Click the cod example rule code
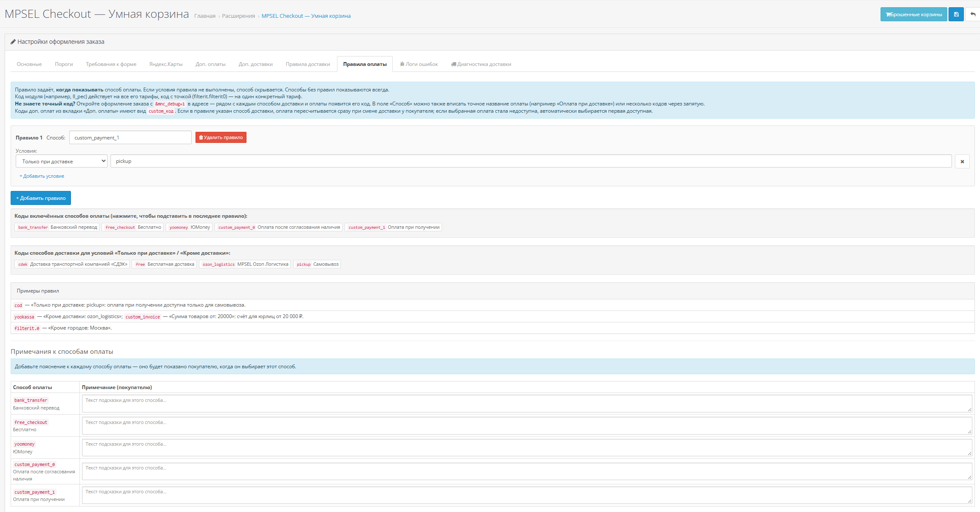 18,305
